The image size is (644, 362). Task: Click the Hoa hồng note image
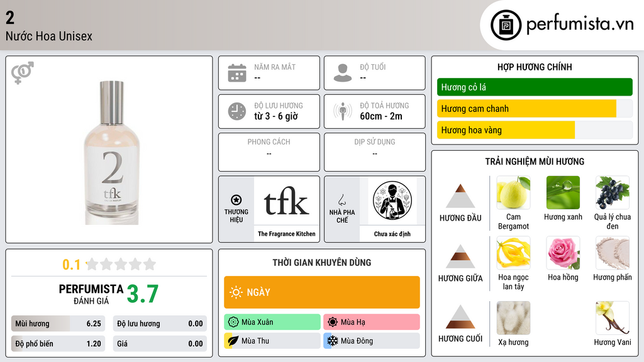pos(563,253)
